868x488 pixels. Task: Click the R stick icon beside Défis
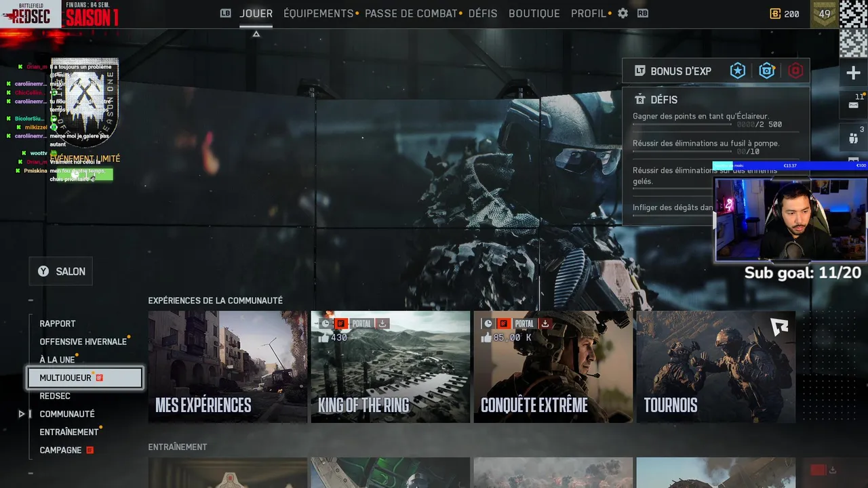pos(639,99)
